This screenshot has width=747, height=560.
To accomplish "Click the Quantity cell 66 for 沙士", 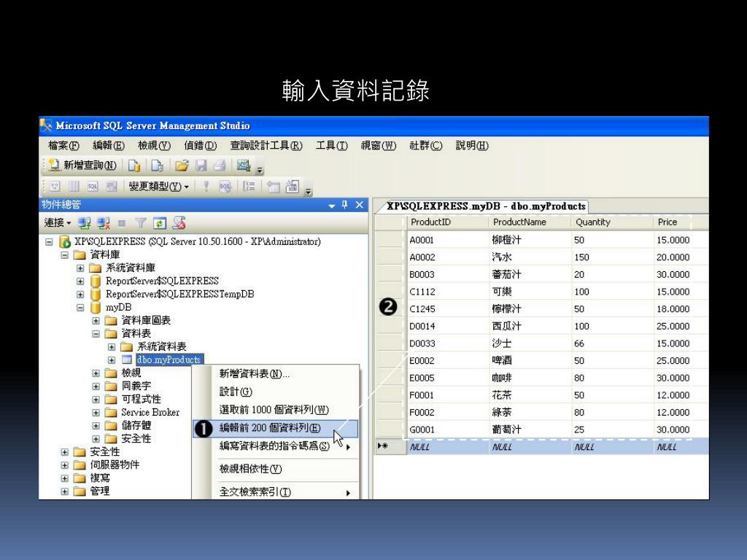I will pyautogui.click(x=613, y=343).
